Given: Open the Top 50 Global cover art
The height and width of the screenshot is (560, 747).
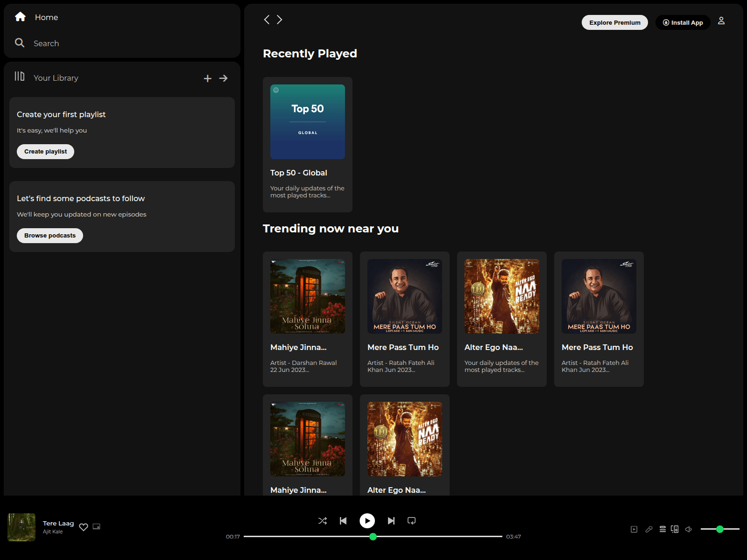Looking at the screenshot, I should pos(308,122).
